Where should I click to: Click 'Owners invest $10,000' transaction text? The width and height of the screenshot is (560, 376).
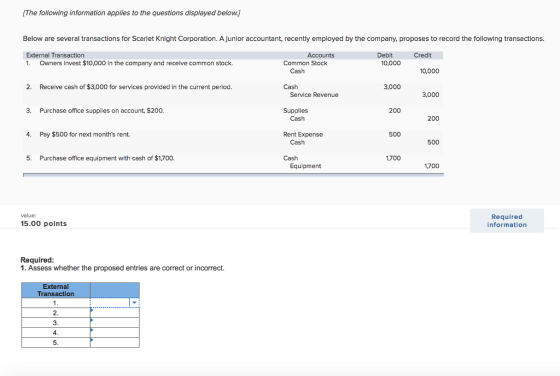point(136,63)
